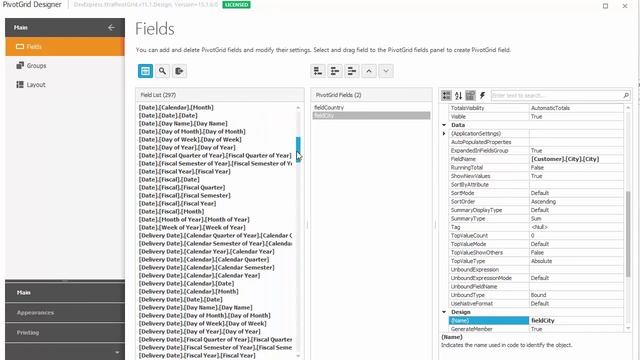Screen dimensions: 640x360
Task: Click the Groups icon in sidebar
Action: pos(20,65)
